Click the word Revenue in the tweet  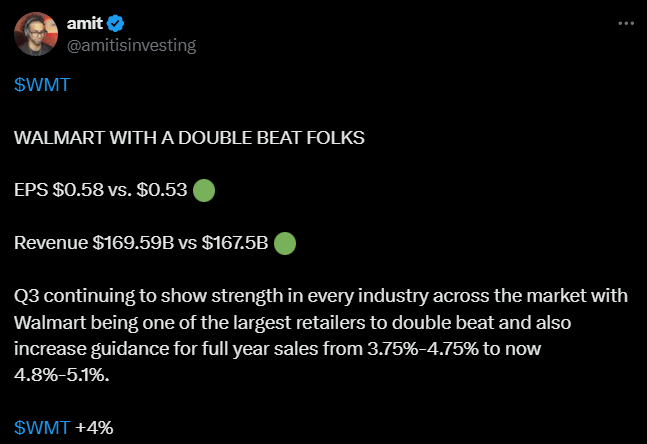(51, 243)
